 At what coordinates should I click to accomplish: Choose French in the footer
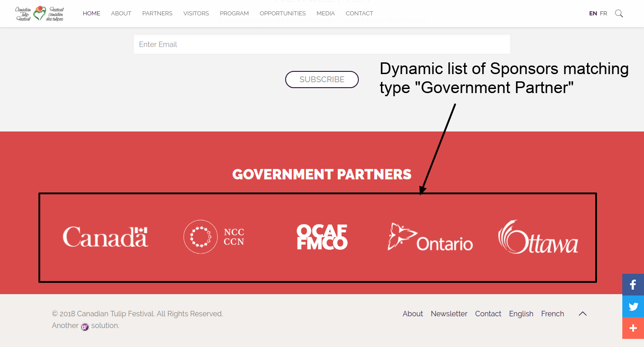click(552, 314)
